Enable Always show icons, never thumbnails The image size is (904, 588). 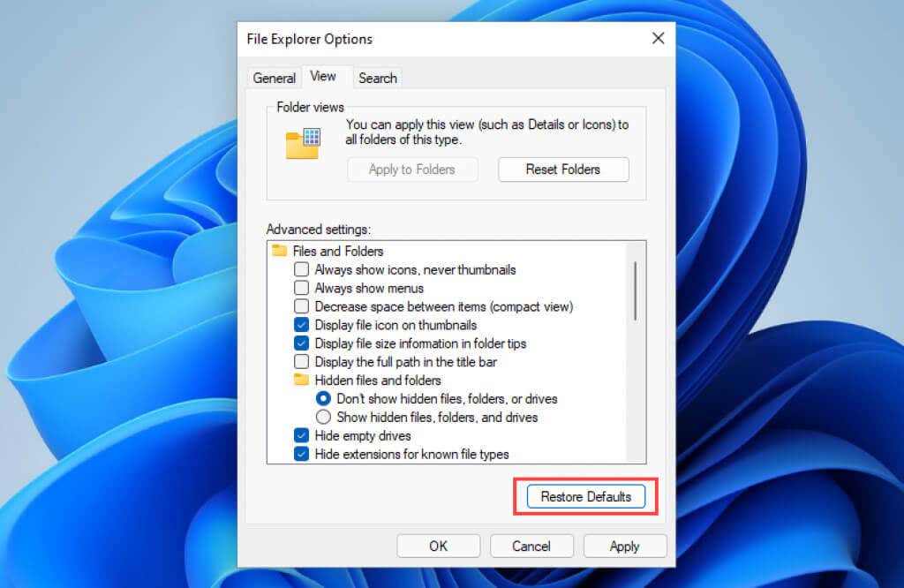tap(301, 269)
